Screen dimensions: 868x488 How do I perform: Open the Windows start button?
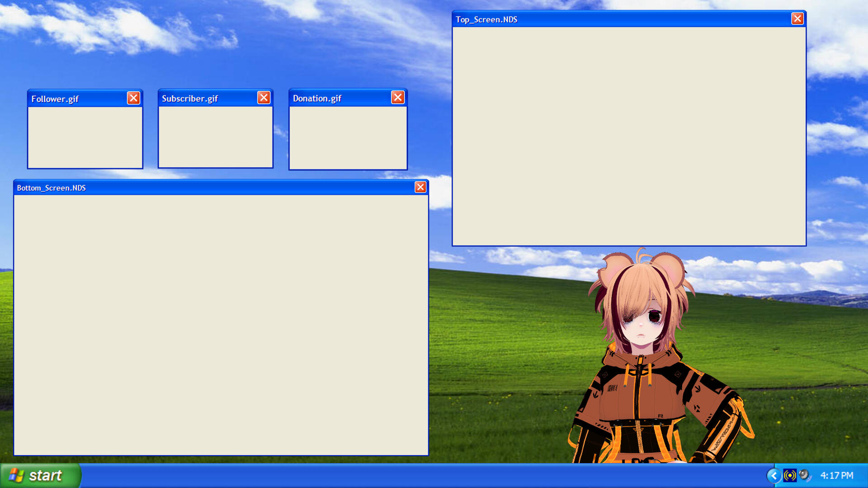(40, 475)
